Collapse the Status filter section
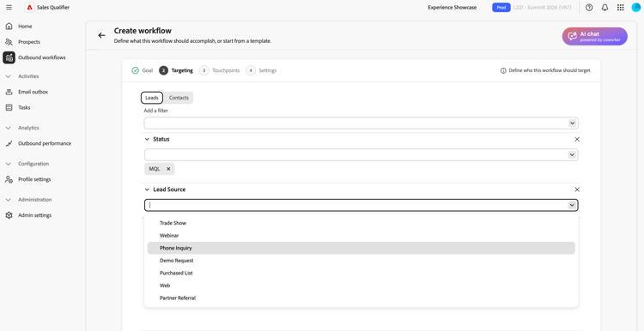644x331 pixels. click(147, 140)
